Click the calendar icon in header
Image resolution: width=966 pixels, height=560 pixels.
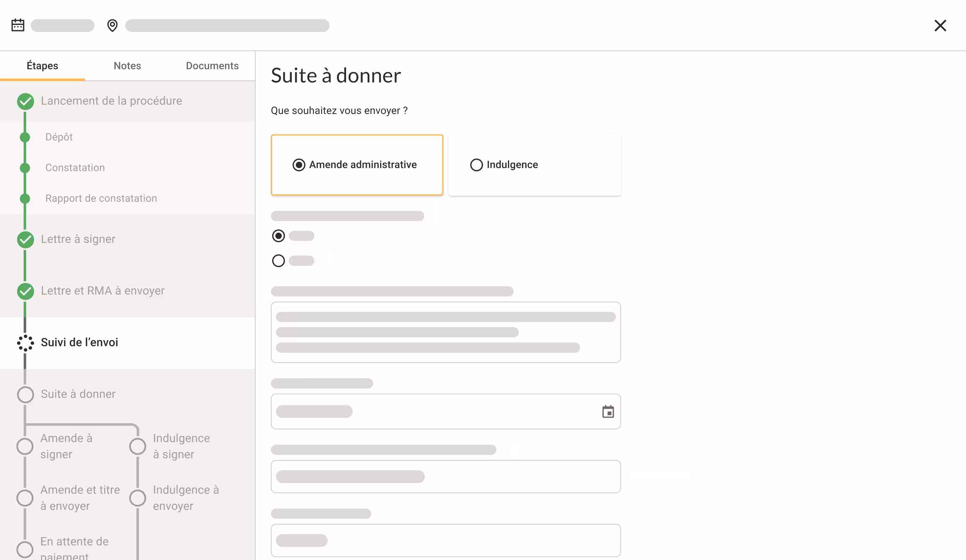[18, 25]
